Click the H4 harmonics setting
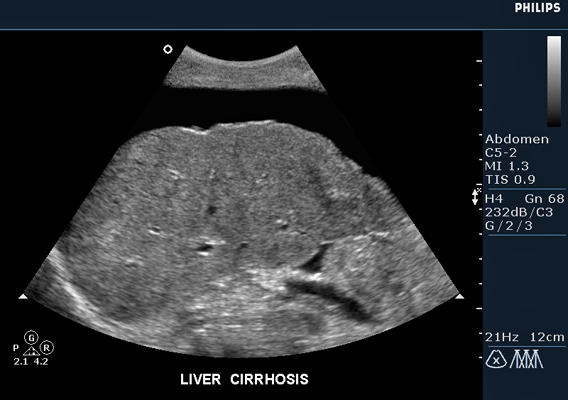 pyautogui.click(x=494, y=199)
